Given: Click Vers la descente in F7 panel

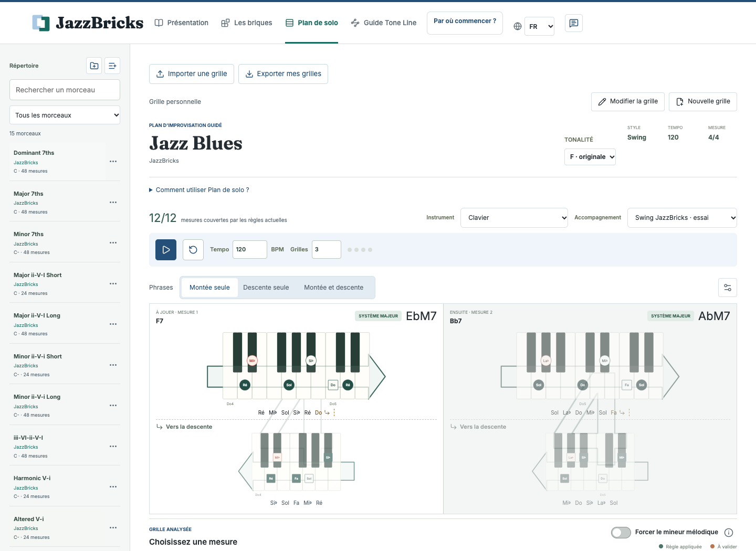Looking at the screenshot, I should pos(184,427).
